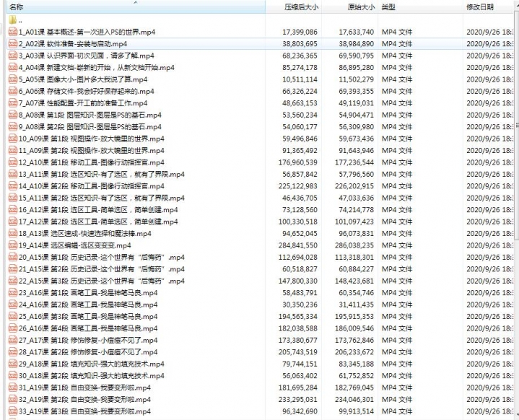The width and height of the screenshot is (519, 420).
Task: Click the 286,038,235 original size value
Action: click(x=349, y=245)
